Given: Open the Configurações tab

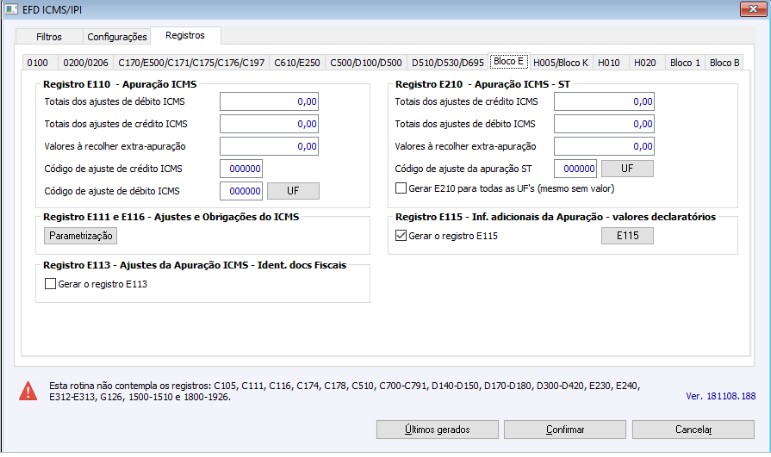Looking at the screenshot, I should coord(117,37).
